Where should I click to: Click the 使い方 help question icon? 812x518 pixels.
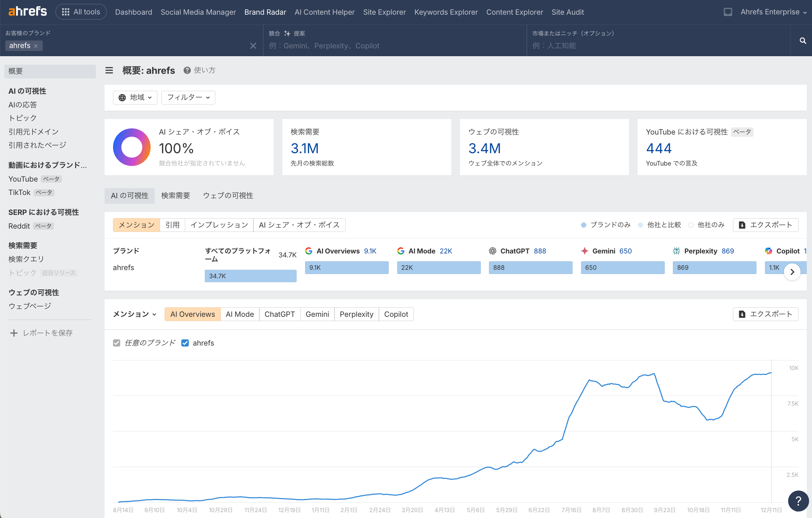pos(187,70)
